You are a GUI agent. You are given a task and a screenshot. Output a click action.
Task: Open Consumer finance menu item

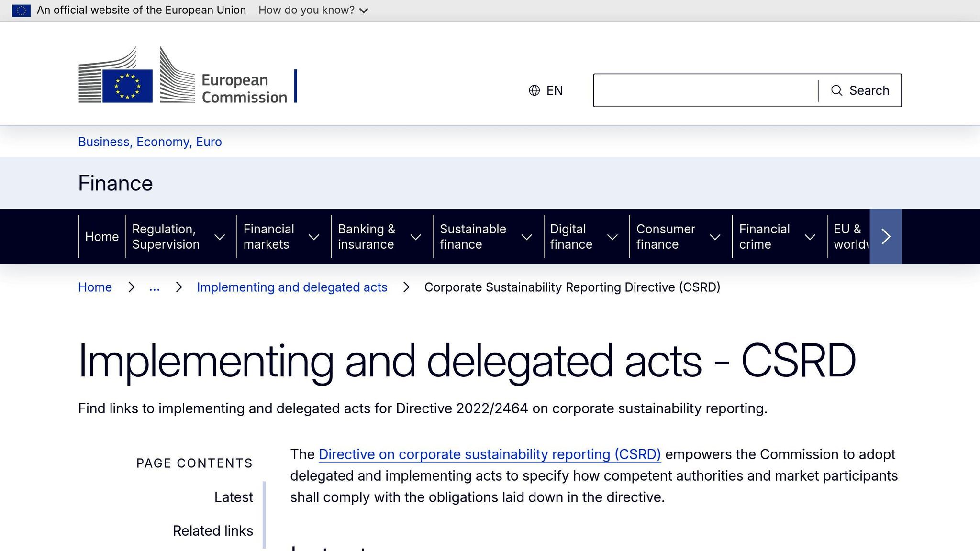coord(665,237)
